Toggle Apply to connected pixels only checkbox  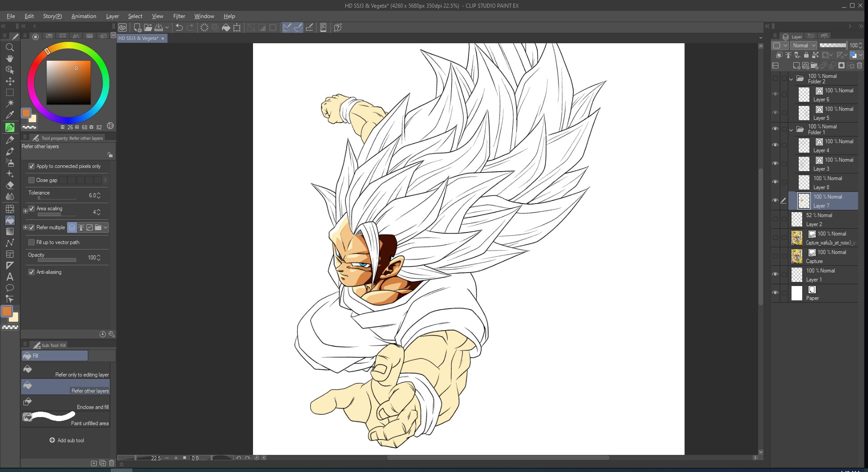coord(32,166)
